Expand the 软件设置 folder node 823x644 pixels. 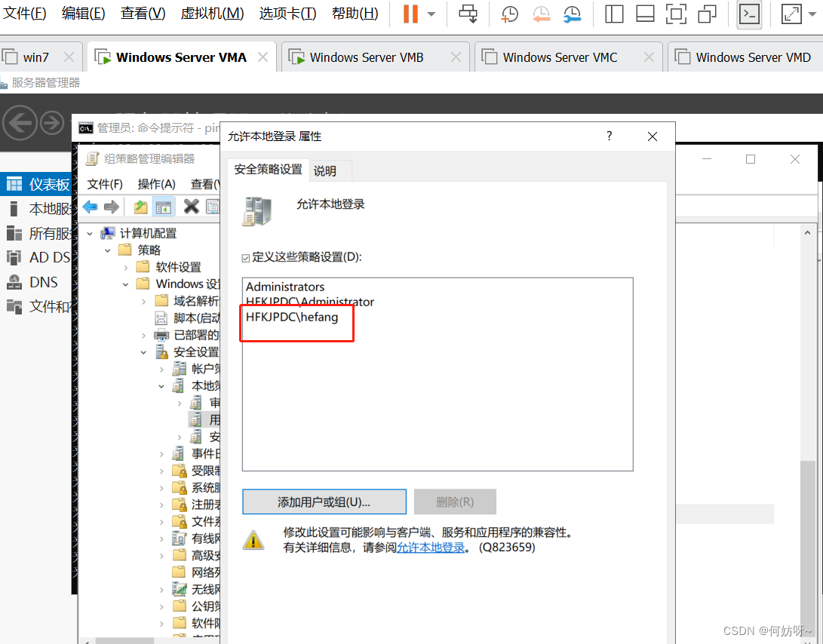tap(126, 267)
